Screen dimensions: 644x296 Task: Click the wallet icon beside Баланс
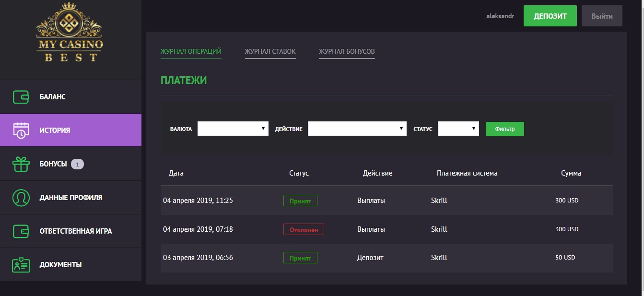[x=21, y=96]
